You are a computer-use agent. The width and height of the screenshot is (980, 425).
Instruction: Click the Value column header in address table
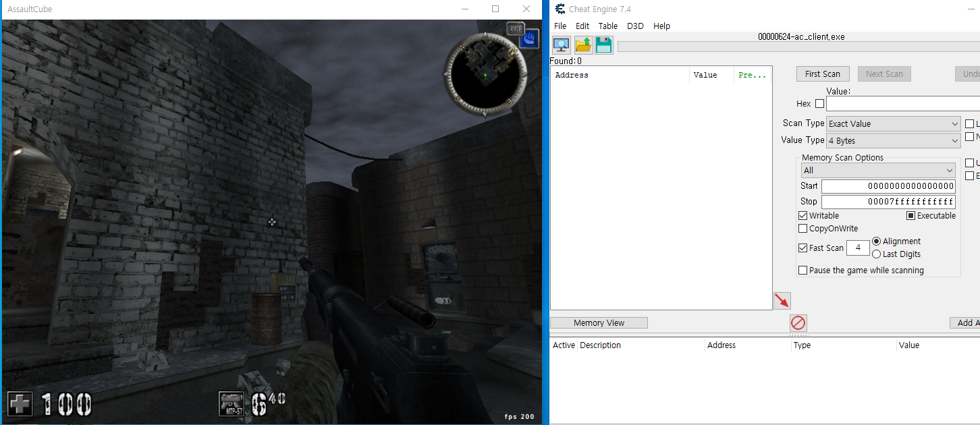click(938, 345)
